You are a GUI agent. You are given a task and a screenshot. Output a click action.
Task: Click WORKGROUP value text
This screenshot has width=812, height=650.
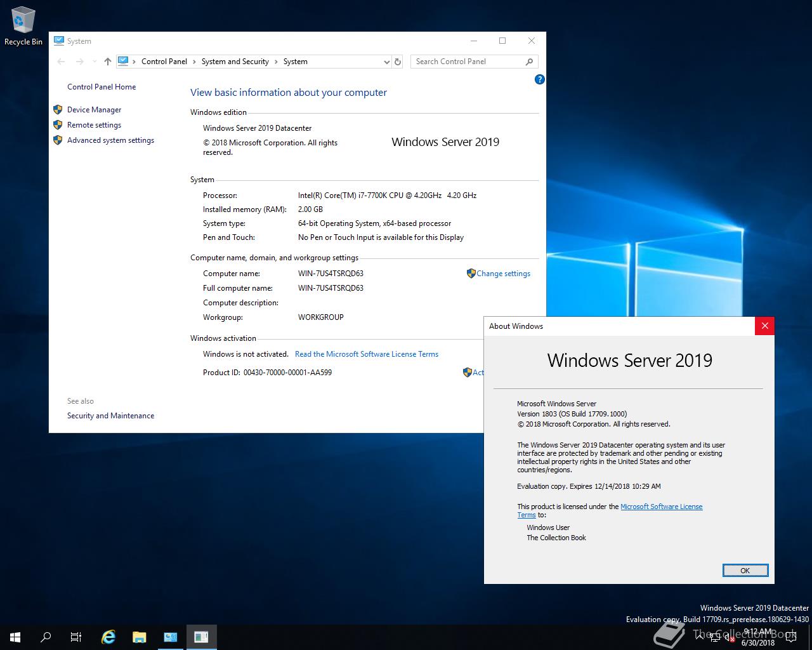pyautogui.click(x=321, y=317)
